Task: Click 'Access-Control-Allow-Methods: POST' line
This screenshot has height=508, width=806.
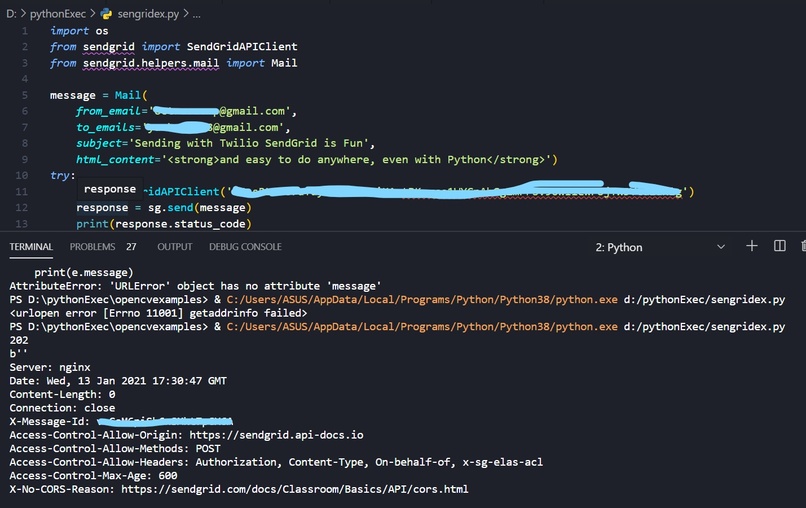Action: tap(115, 448)
